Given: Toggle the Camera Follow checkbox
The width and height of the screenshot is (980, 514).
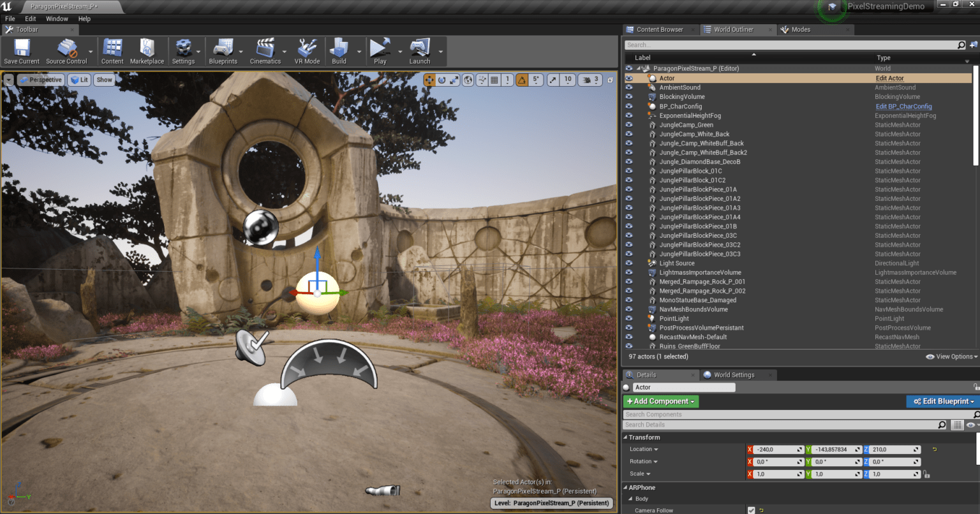Looking at the screenshot, I should point(751,510).
